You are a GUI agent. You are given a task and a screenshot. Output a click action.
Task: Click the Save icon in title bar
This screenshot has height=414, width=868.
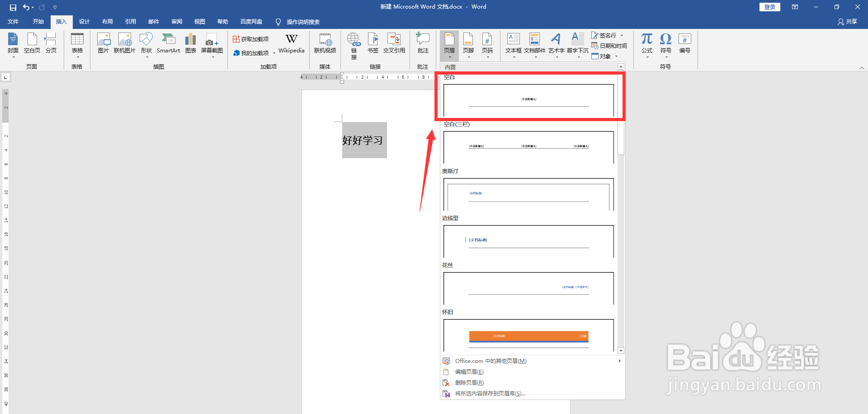coord(13,7)
